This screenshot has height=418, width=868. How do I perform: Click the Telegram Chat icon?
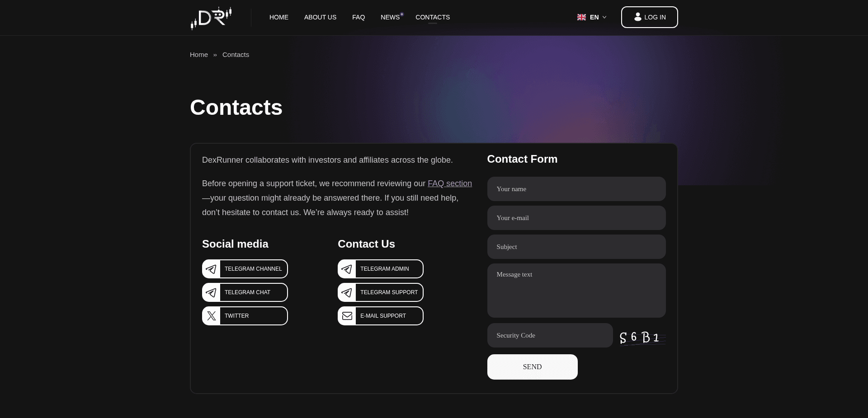click(211, 292)
